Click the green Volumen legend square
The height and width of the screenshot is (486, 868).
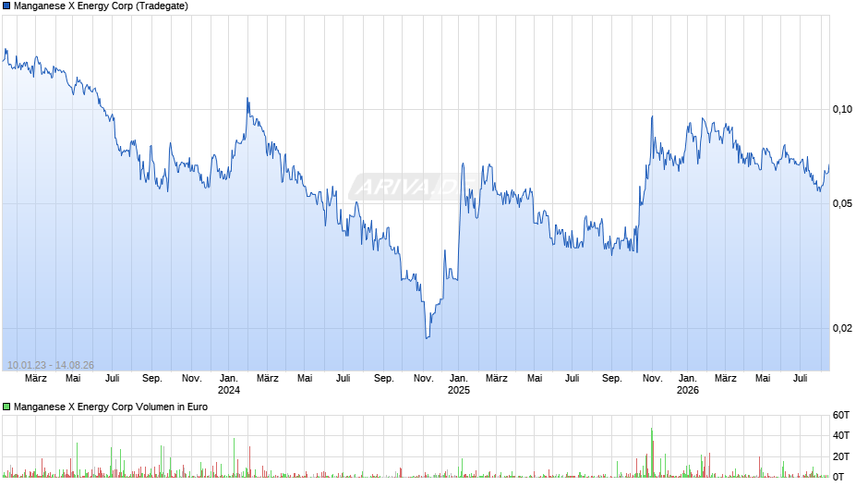pyautogui.click(x=6, y=407)
